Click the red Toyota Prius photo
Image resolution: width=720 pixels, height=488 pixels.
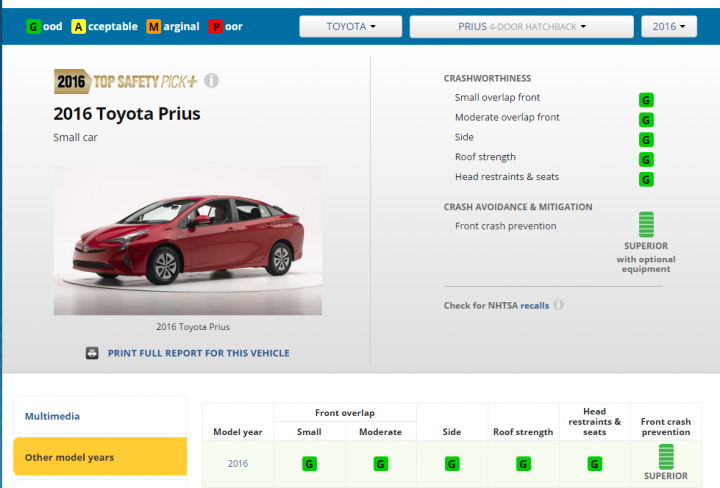tap(188, 240)
